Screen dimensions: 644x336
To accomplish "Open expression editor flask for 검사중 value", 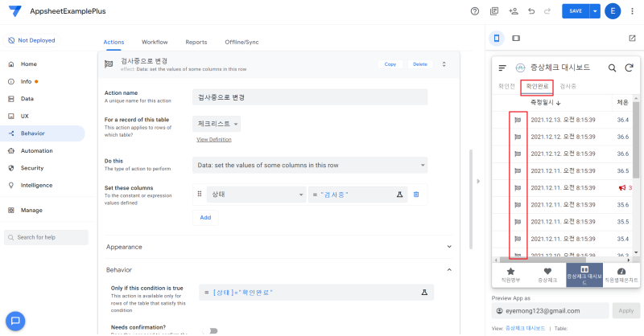I will coord(398,195).
